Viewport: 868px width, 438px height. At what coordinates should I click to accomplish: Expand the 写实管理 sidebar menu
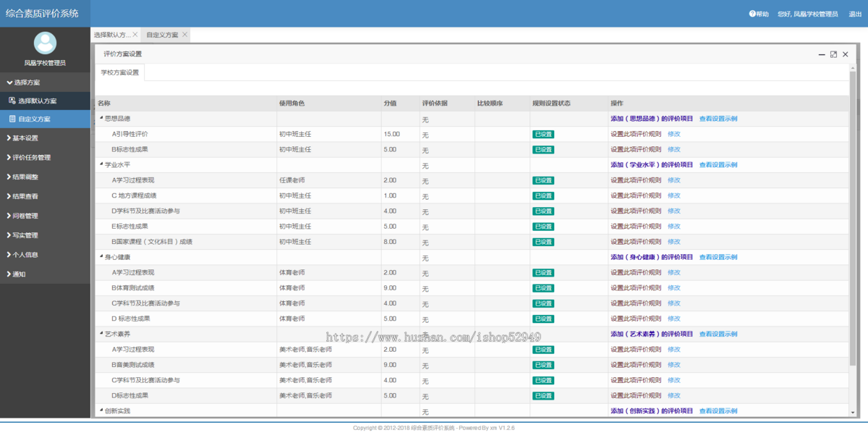click(45, 235)
